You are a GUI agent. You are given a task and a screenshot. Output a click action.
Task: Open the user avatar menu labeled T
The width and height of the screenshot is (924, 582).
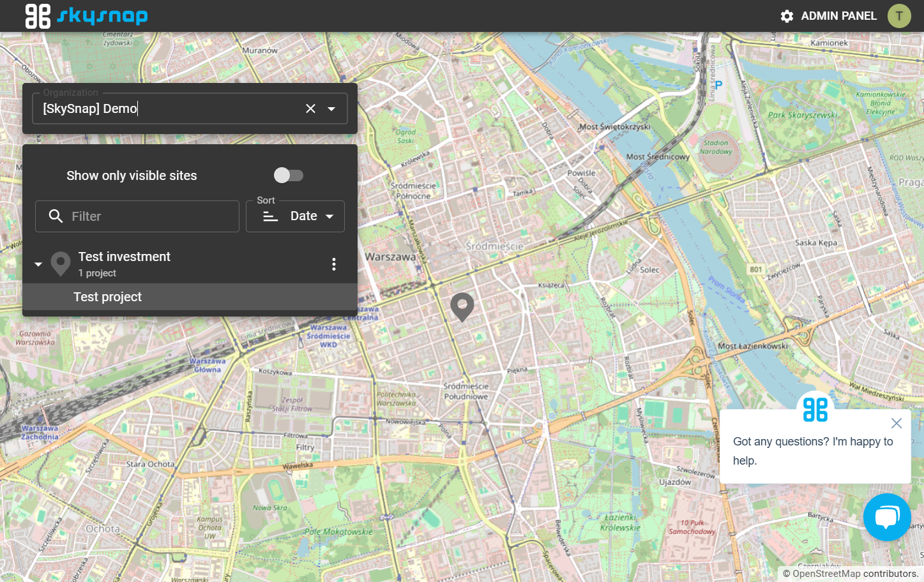(899, 16)
